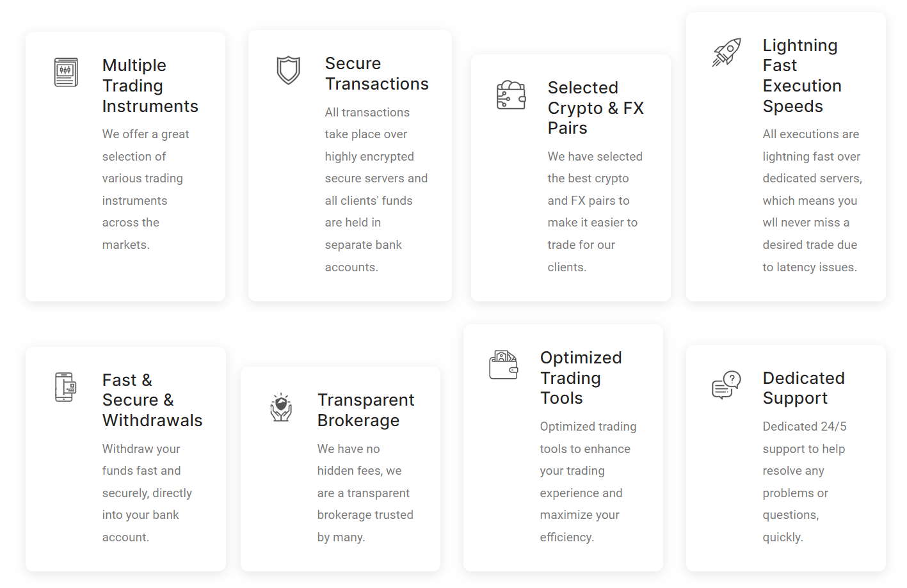Click the Multiple Trading Instruments chart icon
Image resolution: width=907 pixels, height=588 pixels.
point(66,72)
